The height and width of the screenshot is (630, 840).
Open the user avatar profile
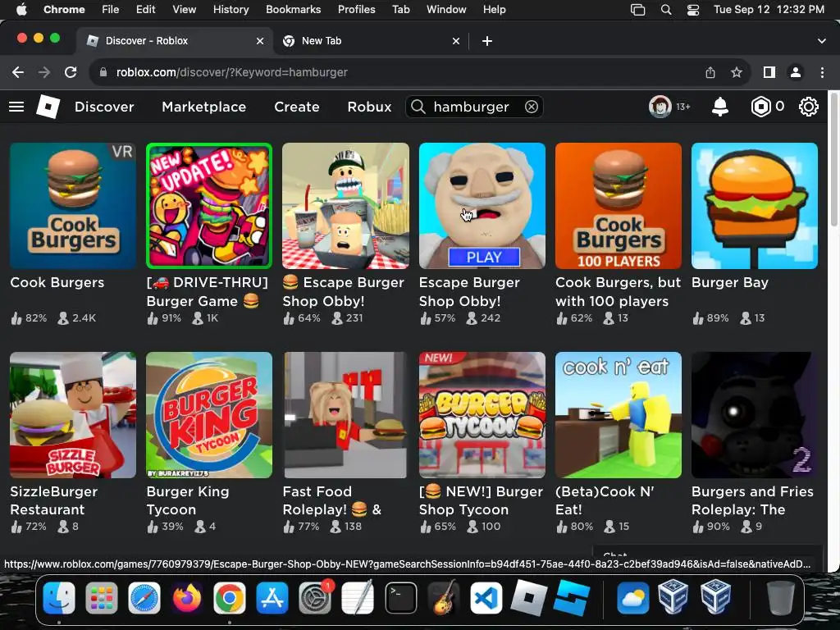click(x=660, y=107)
